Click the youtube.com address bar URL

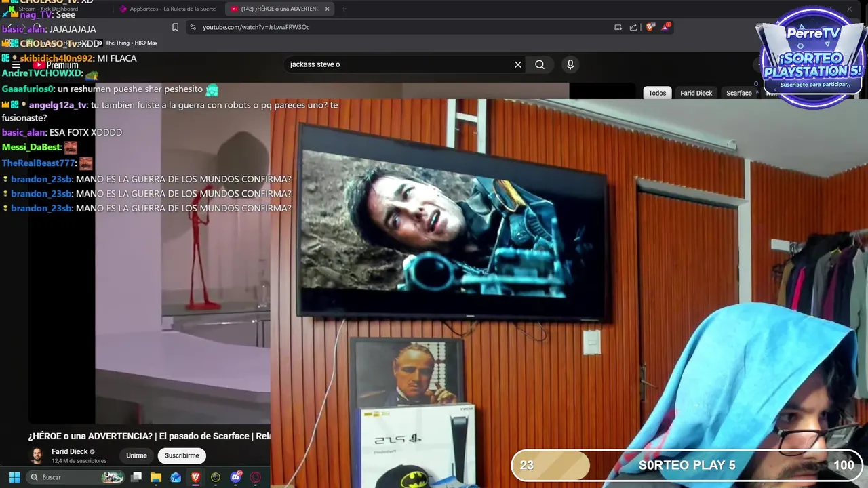click(256, 27)
